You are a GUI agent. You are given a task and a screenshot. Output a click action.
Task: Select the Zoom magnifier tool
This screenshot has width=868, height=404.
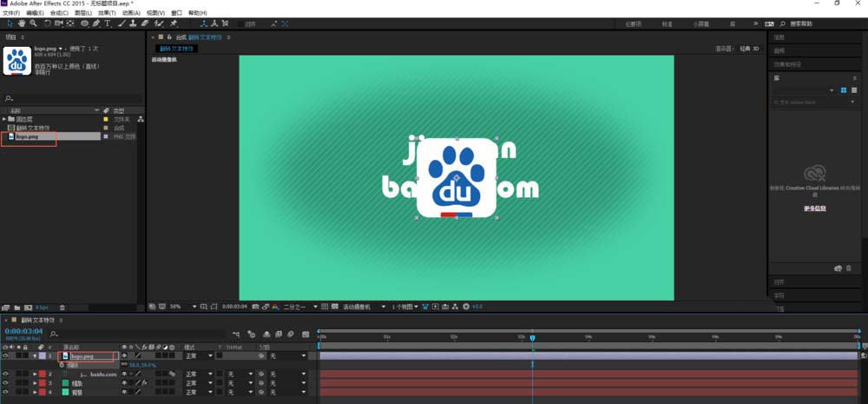[33, 23]
